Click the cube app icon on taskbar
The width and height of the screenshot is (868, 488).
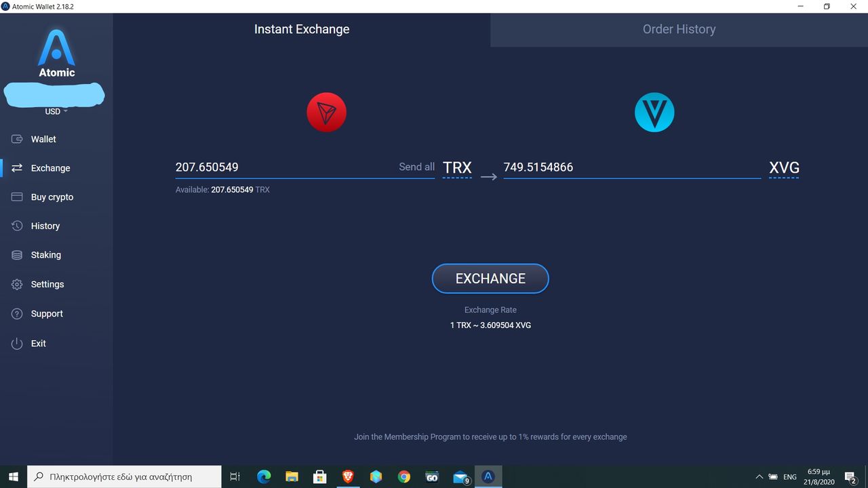[x=376, y=476]
